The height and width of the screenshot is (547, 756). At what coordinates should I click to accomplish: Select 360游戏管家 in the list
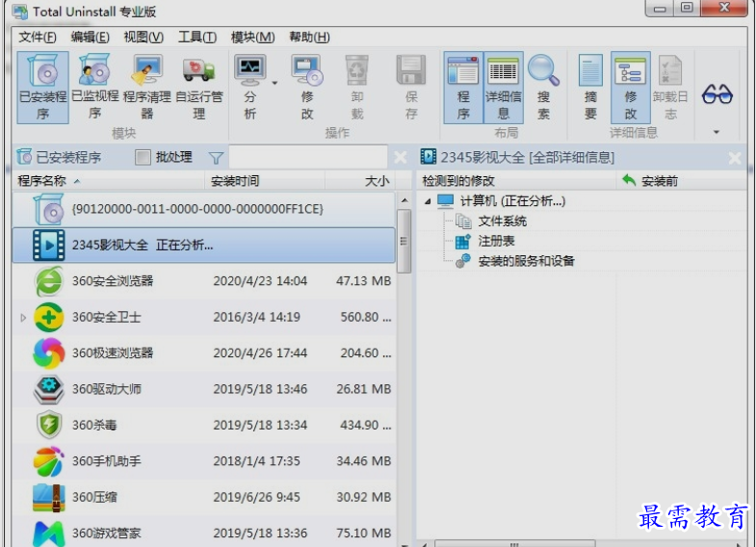[204, 532]
